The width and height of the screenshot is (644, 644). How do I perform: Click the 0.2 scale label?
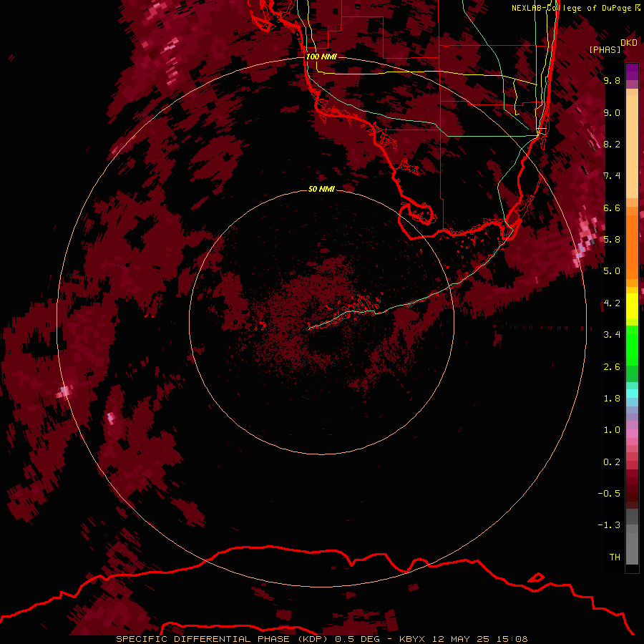(x=612, y=462)
